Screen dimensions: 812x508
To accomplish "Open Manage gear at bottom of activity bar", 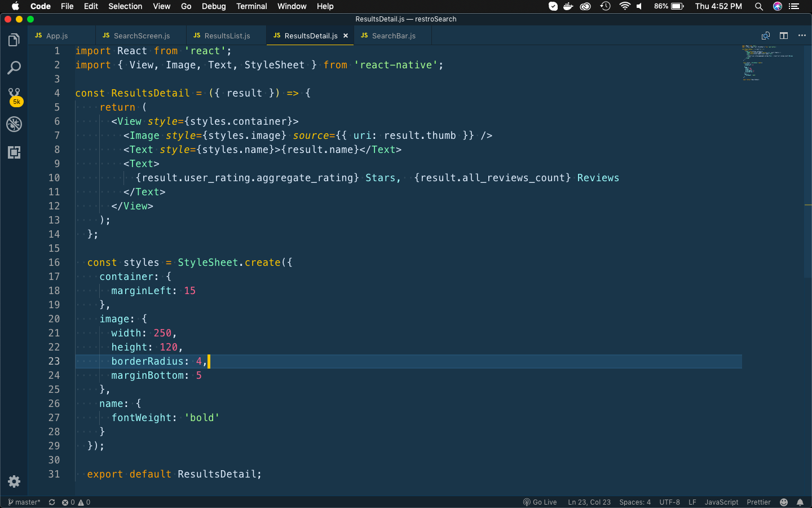I will [x=14, y=481].
